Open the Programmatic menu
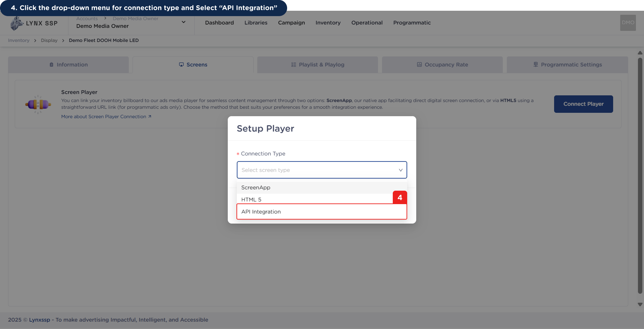 tap(412, 23)
